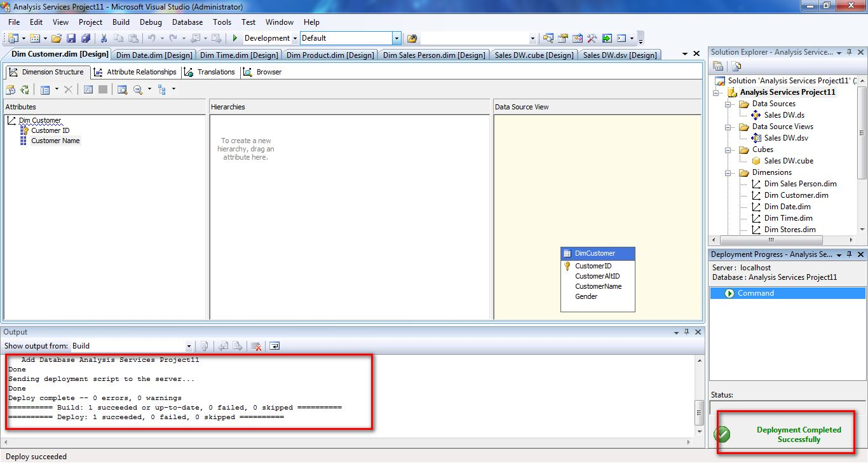Click the Save All icon
The height and width of the screenshot is (463, 868).
click(x=85, y=38)
